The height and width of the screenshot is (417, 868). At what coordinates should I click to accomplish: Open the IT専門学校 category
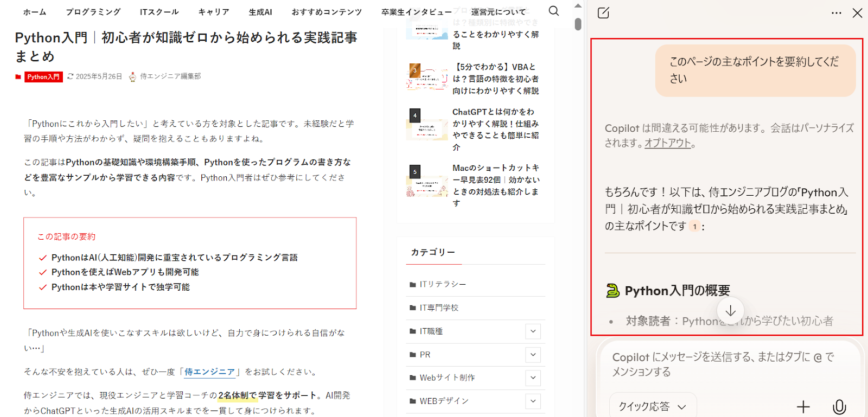coord(439,307)
